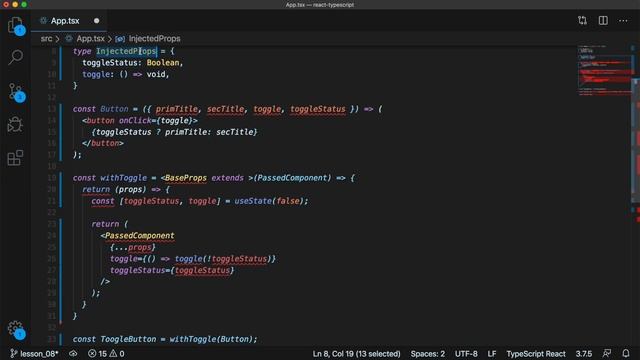Select the App.tsx editor tab
Screen dimensions: 640x360
[x=69, y=21]
